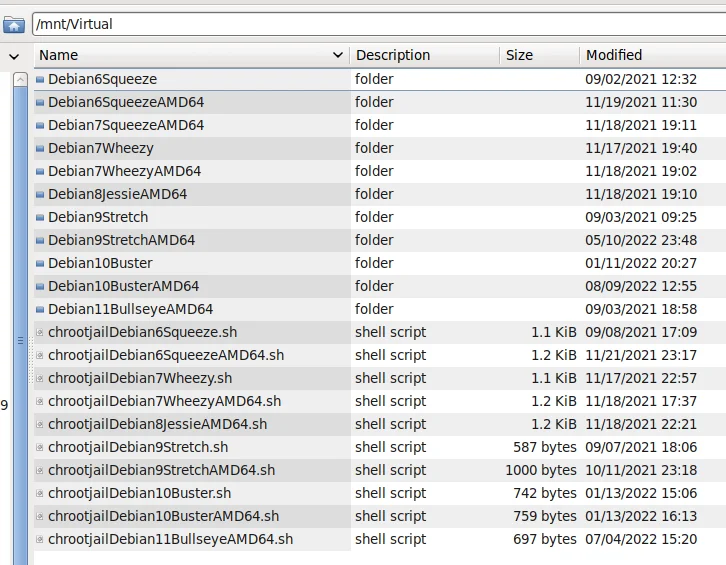Select the Debian10BusterAMD64 folder name
726x565 pixels.
124,286
